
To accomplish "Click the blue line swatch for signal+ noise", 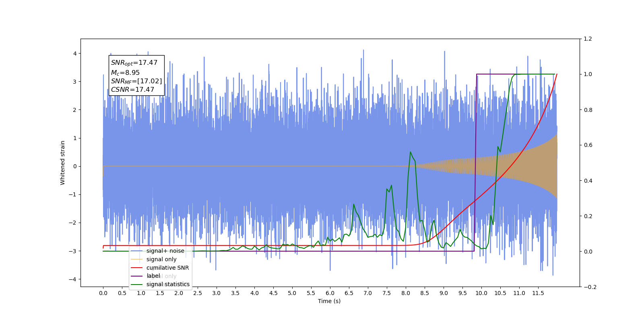I will 137,251.
